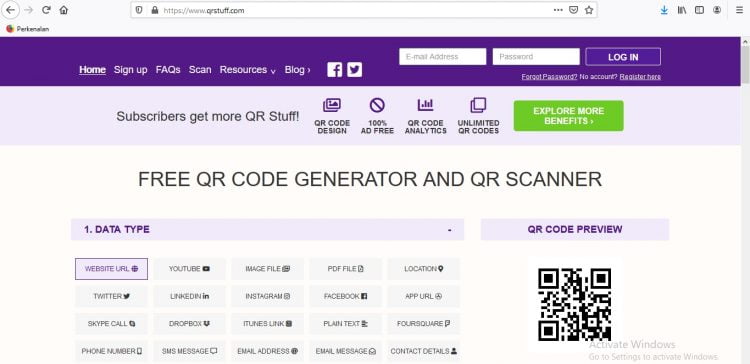750x364 pixels.
Task: Choose the App URL data type
Action: pyautogui.click(x=424, y=296)
